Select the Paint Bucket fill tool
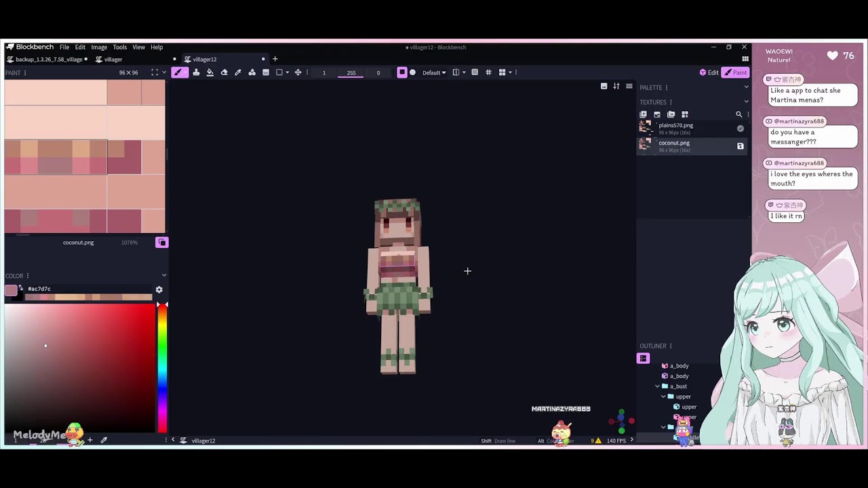This screenshot has width=868, height=488. [210, 73]
